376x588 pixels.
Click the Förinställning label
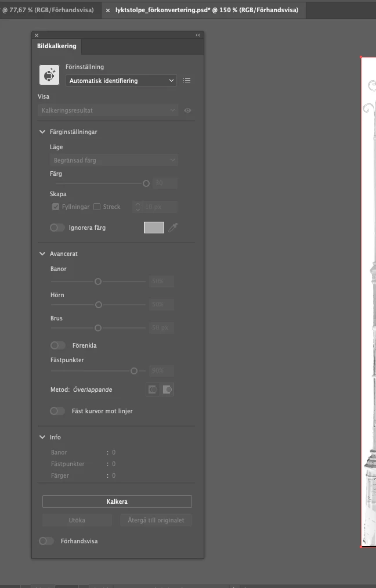pyautogui.click(x=85, y=67)
